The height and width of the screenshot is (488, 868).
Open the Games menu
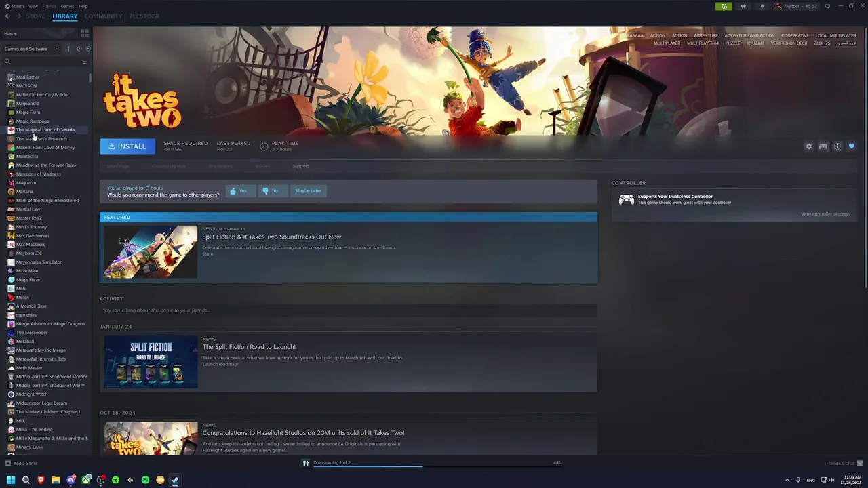pos(67,6)
